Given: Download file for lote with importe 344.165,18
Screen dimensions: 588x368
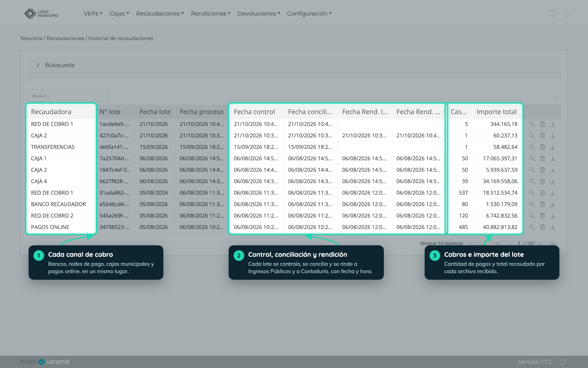Looking at the screenshot, I should point(553,124).
